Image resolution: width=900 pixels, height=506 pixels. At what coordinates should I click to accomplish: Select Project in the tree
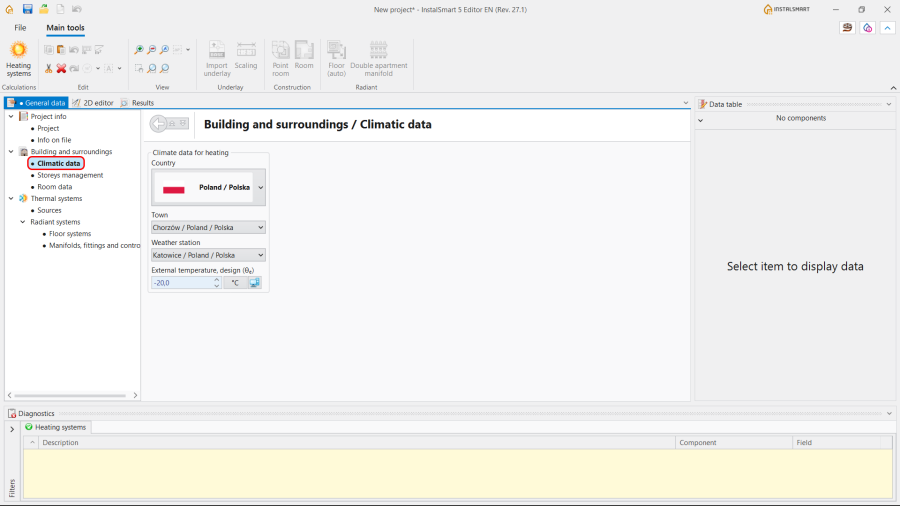[48, 129]
